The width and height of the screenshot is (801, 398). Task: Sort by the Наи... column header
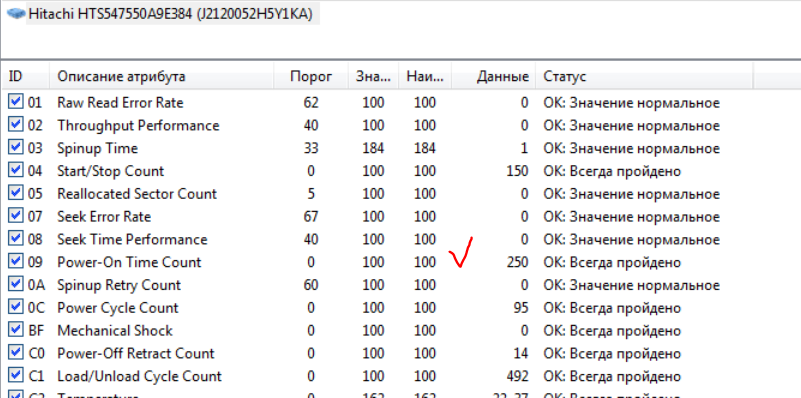coord(425,77)
